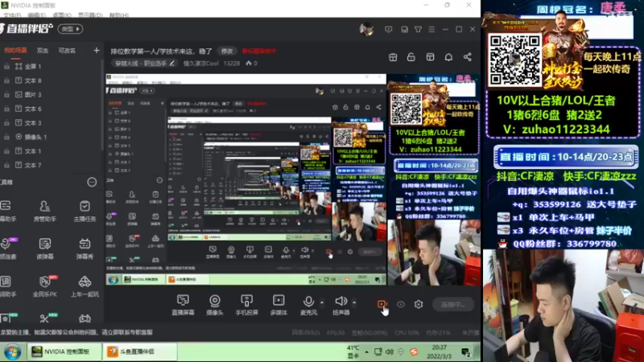Image resolution: width=644 pixels, height=362 pixels.
Task: Select the 摄像头 1 layer row
Action: pos(51,137)
